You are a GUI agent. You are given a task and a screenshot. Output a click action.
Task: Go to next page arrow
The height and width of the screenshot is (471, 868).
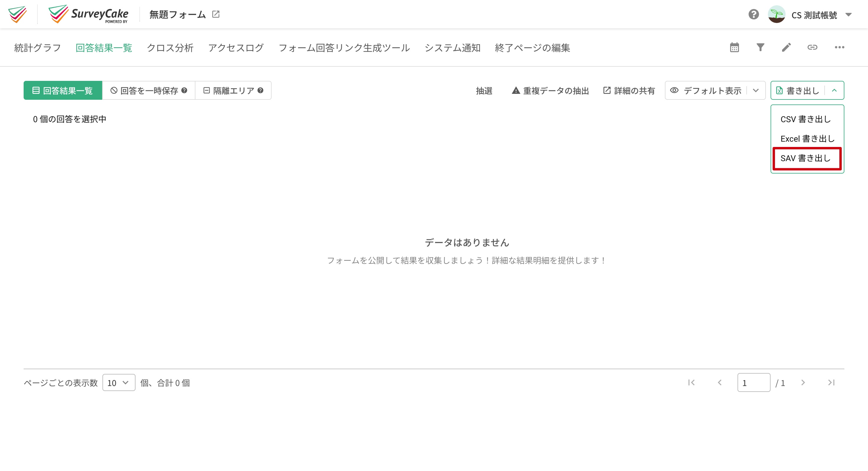tap(803, 382)
